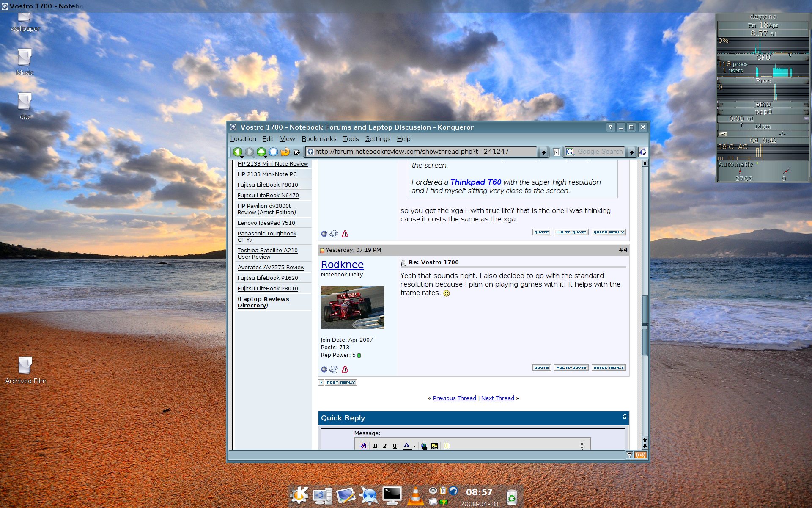
Task: Open the Up arrow's folder dropdown
Action: click(266, 157)
